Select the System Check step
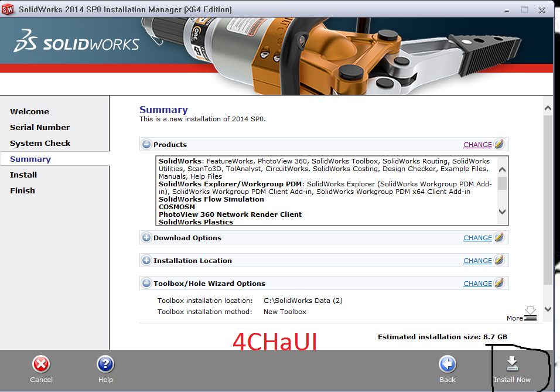The height and width of the screenshot is (392, 560). (x=40, y=143)
